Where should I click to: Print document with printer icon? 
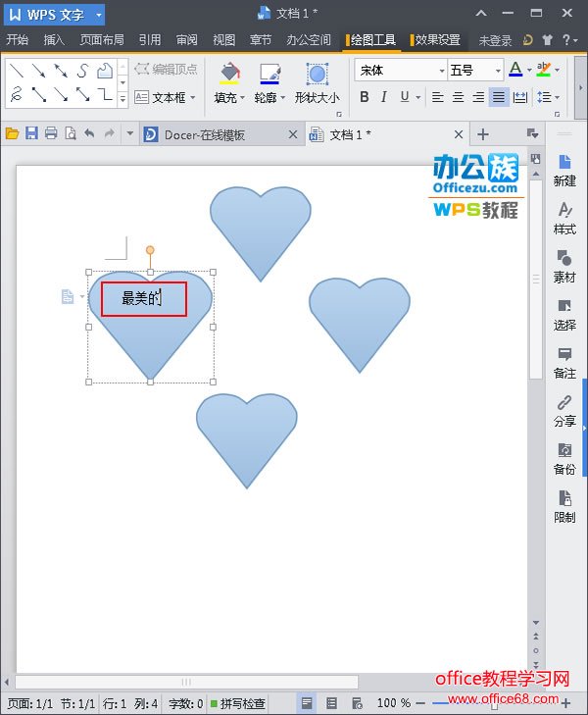[51, 133]
